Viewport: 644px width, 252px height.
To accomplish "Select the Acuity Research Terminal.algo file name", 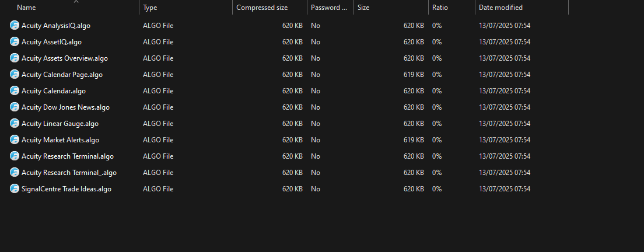I will point(67,156).
